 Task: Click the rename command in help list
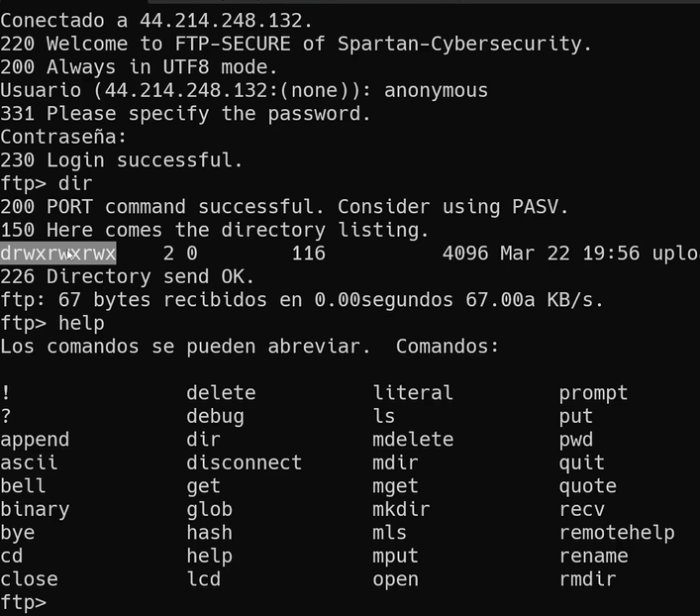pos(593,556)
